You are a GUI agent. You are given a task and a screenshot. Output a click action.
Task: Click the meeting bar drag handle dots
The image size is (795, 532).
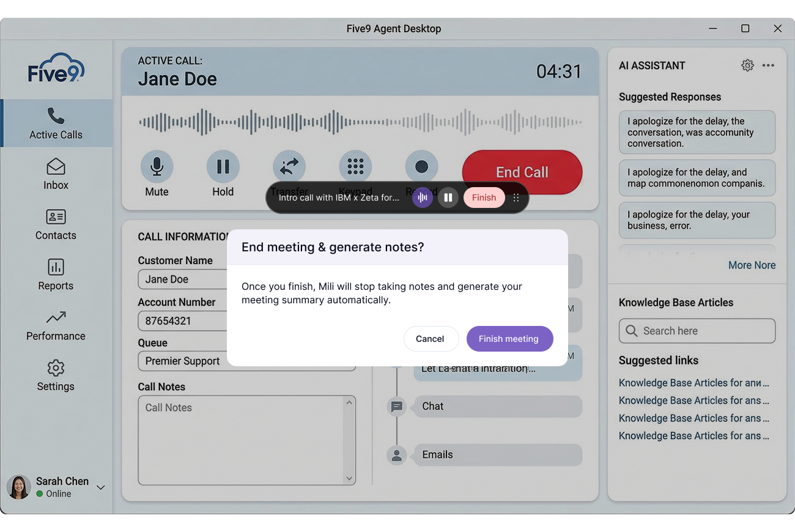click(x=516, y=198)
